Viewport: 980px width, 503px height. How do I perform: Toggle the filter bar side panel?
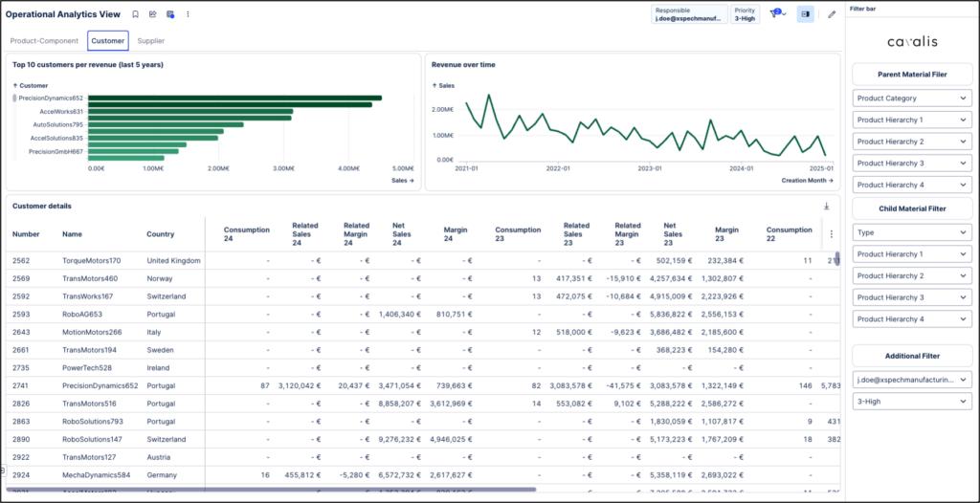(x=805, y=14)
